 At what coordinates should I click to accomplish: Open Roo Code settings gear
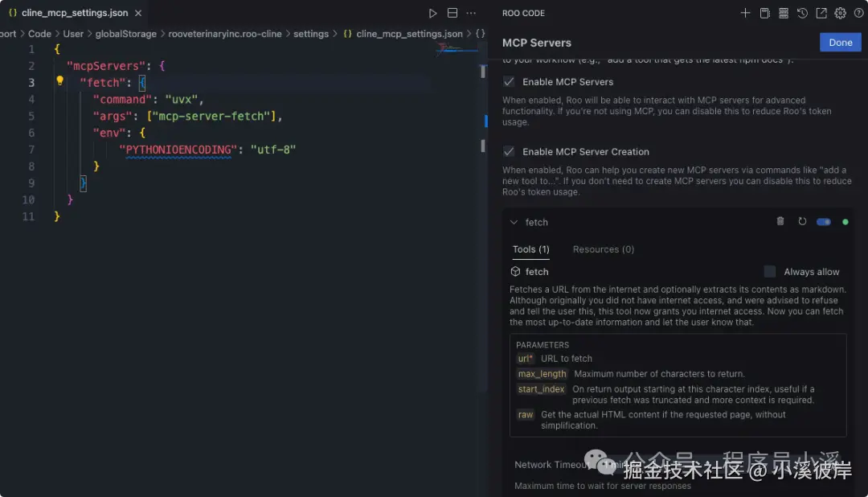pos(840,13)
